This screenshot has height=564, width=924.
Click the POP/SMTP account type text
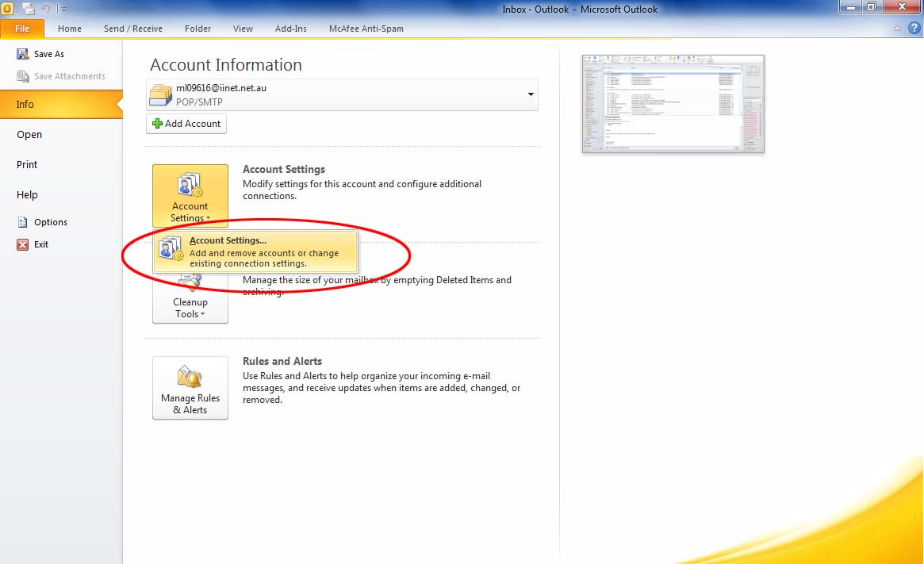pos(199,102)
